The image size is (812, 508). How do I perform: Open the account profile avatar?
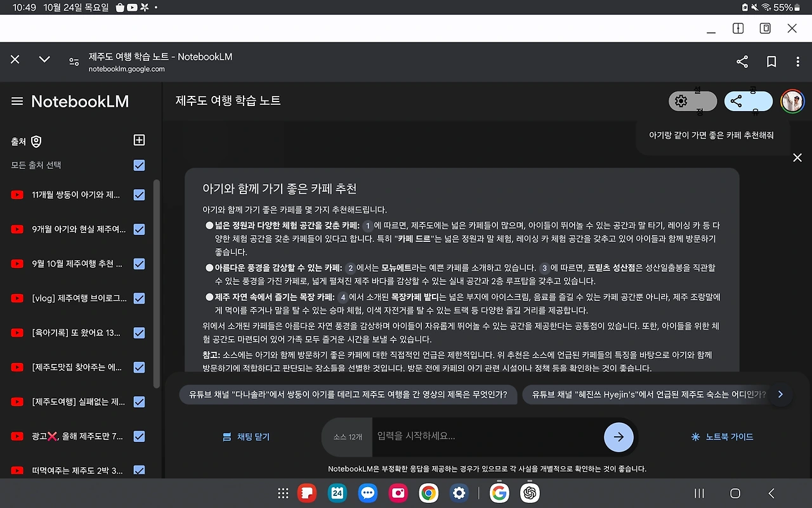tap(792, 102)
